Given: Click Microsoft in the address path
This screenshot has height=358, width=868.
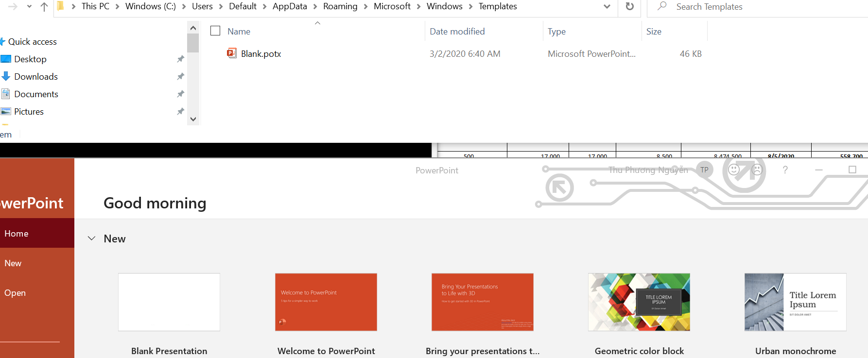Looking at the screenshot, I should click(x=392, y=6).
